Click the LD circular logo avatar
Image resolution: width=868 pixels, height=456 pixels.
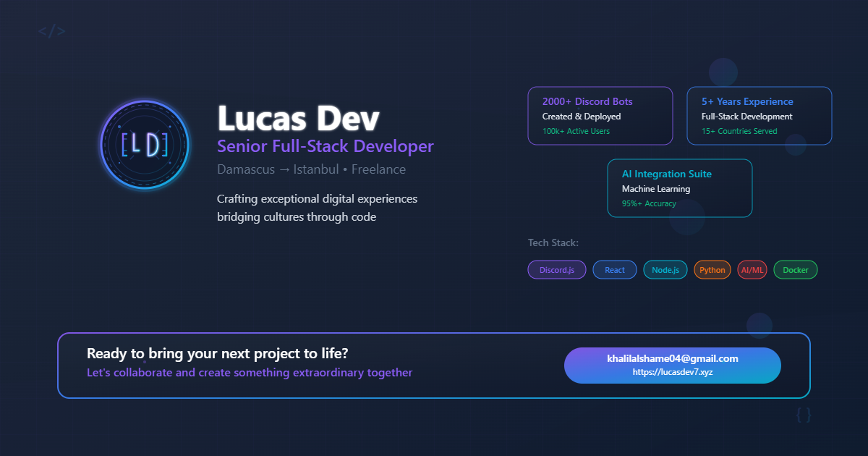[144, 145]
